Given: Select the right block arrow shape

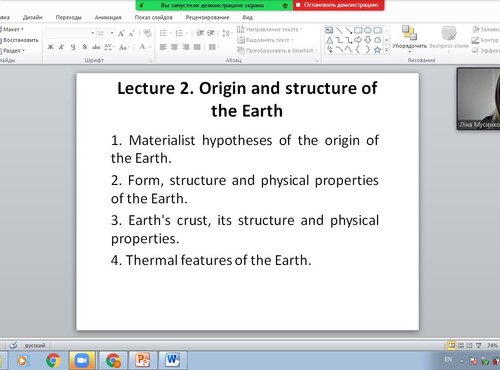Looking at the screenshot, I should (x=358, y=40).
